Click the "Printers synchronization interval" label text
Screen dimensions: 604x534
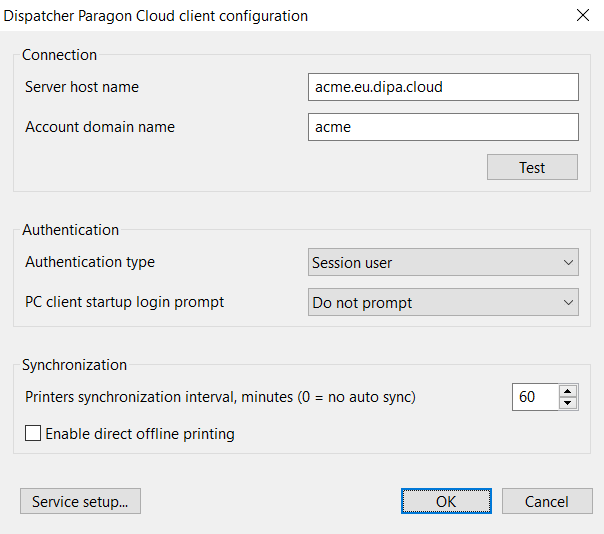[220, 397]
